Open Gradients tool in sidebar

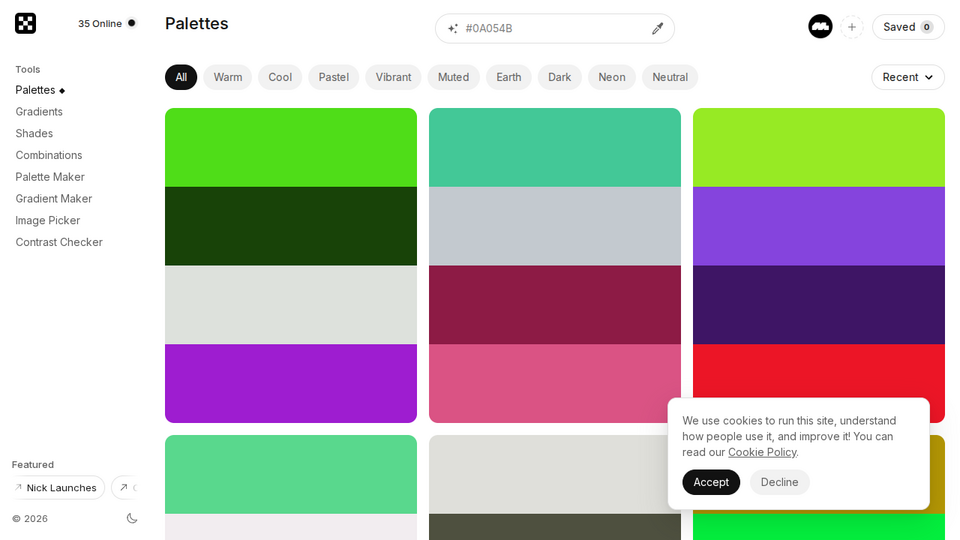click(39, 111)
